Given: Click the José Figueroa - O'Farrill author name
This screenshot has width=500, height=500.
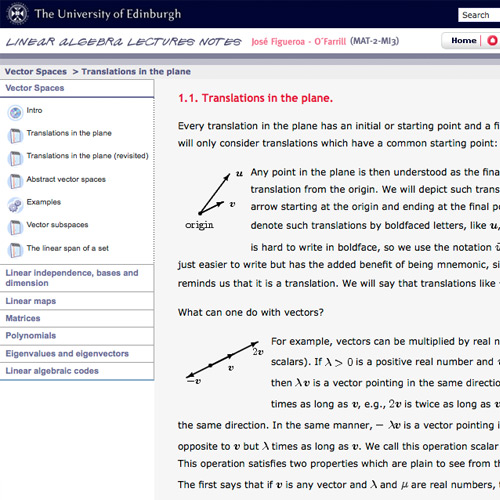Looking at the screenshot, I should pyautogui.click(x=298, y=42).
